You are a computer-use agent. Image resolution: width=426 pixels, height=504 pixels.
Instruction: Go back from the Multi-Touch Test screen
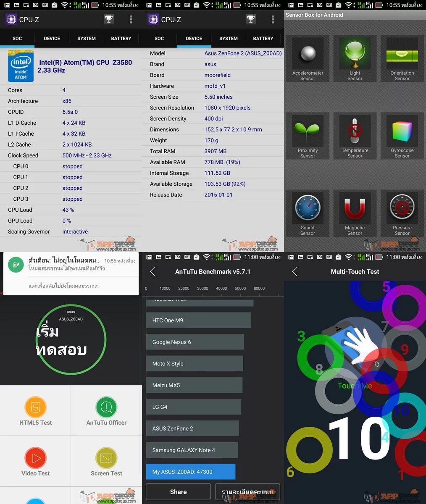point(295,272)
